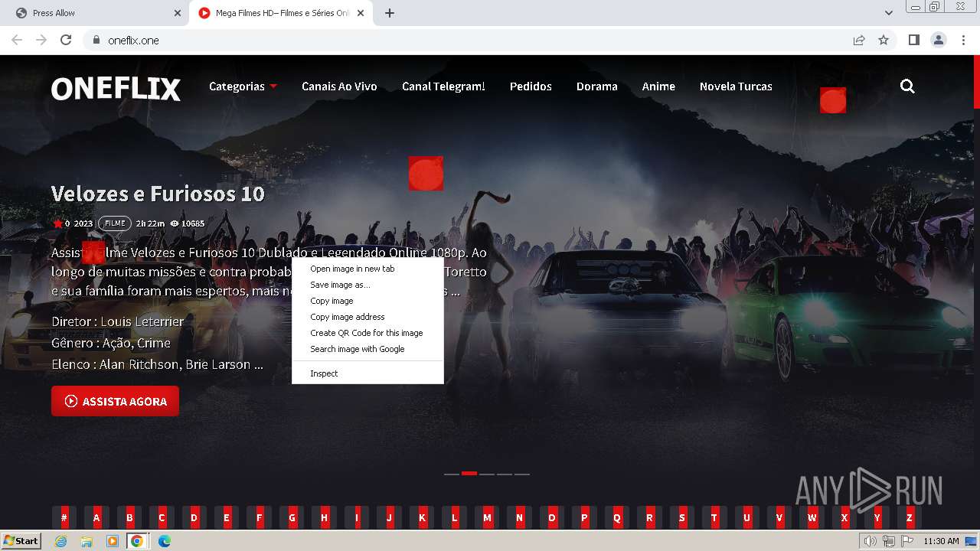Go to Anime section
980x551 pixels.
(x=658, y=86)
